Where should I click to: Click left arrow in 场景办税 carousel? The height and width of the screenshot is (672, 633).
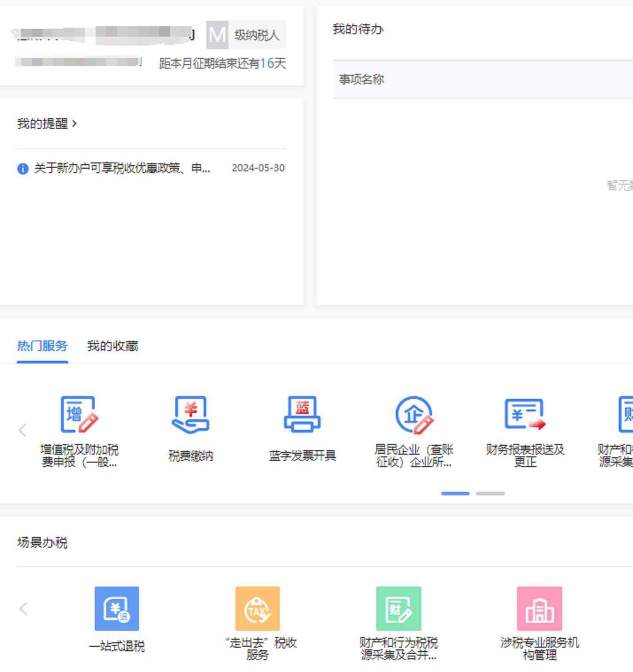click(23, 609)
